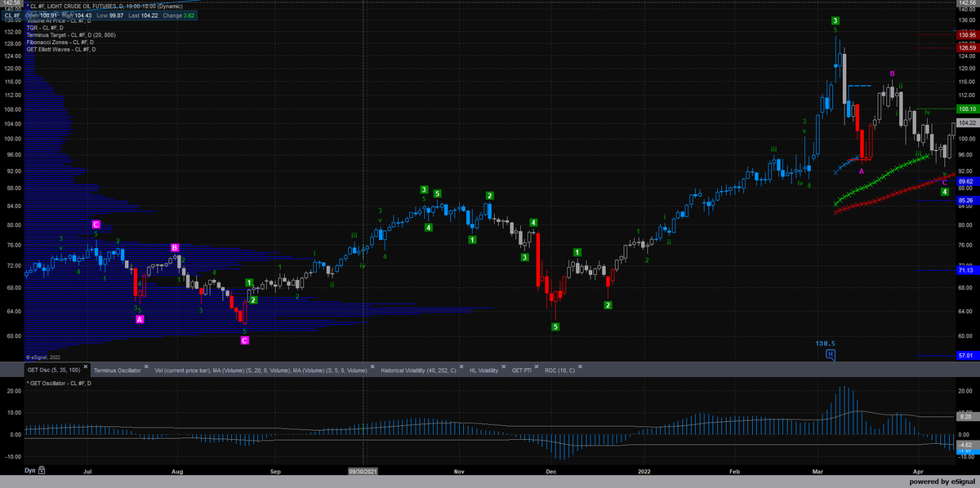Viewport: 980px width, 488px height.
Task: Switch to the Terminus Oscillator tab
Action: 117,369
